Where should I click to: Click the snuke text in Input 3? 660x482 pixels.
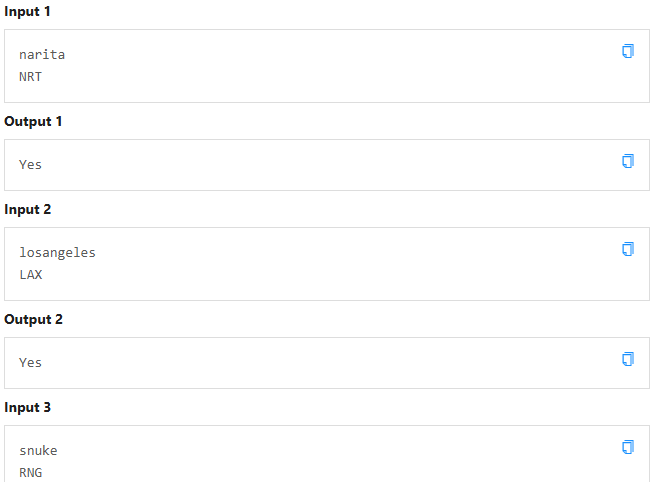tap(38, 451)
